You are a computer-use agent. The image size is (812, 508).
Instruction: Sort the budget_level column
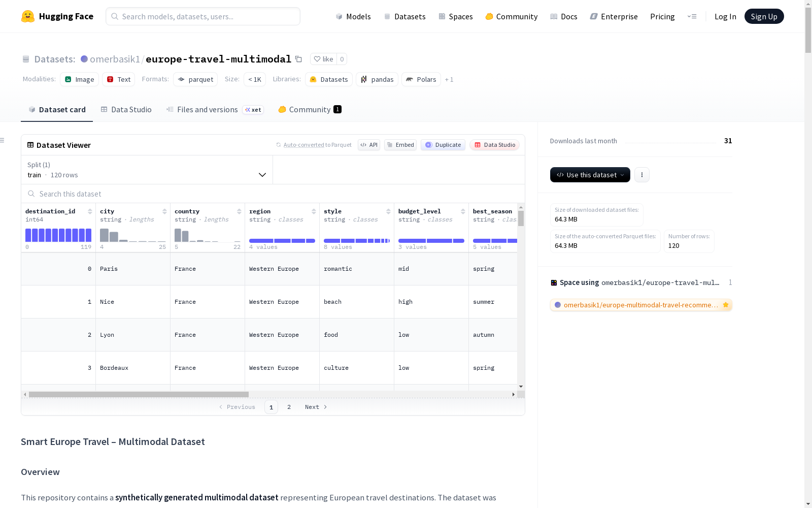click(x=463, y=211)
